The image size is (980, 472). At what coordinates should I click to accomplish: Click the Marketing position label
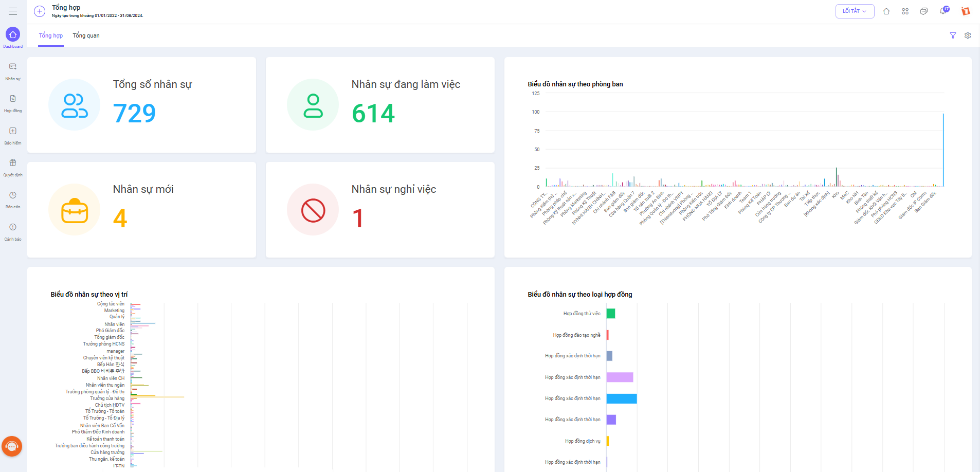coord(114,311)
